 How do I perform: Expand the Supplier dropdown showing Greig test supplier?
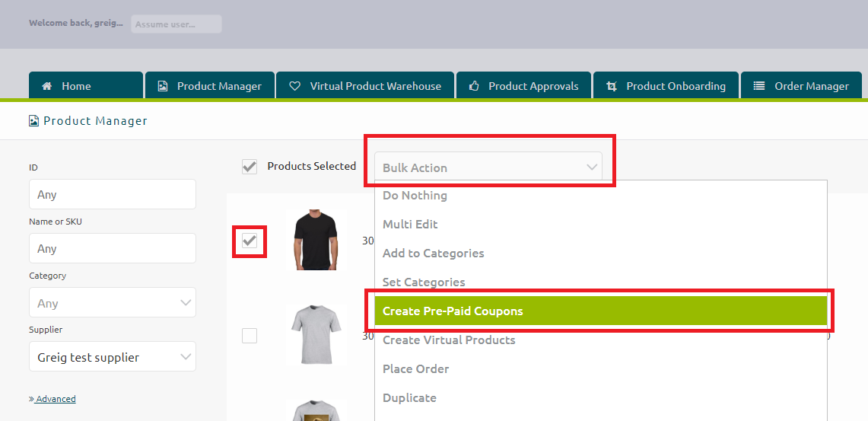point(113,357)
